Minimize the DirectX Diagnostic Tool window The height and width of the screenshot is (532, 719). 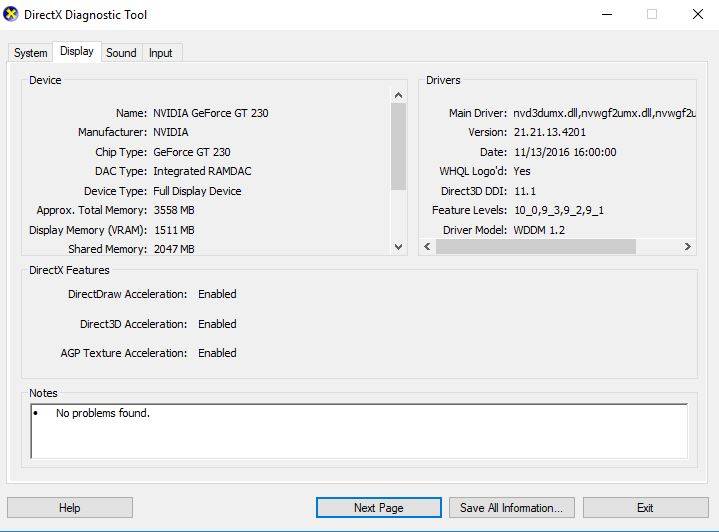point(607,14)
